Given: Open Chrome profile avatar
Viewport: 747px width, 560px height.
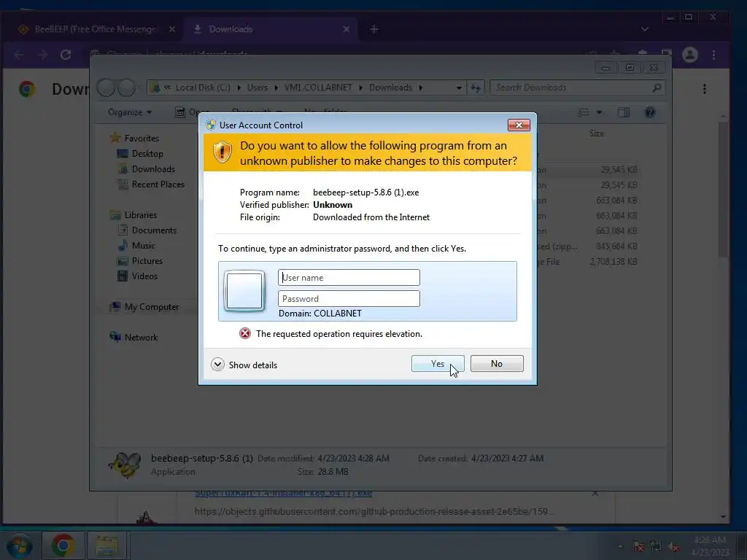Looking at the screenshot, I should (x=690, y=55).
